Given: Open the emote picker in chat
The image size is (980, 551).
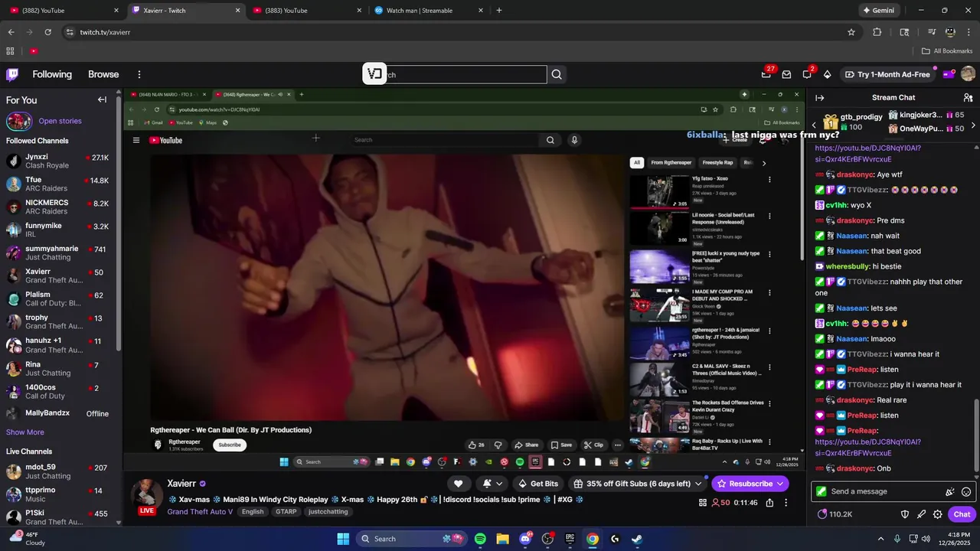Looking at the screenshot, I should click(966, 492).
